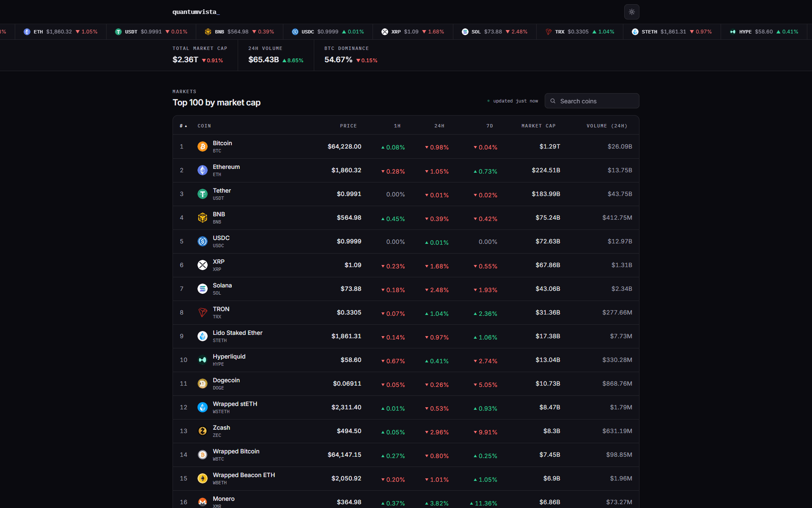This screenshot has height=508, width=812.
Task: Toggle the light/dark theme button
Action: tap(631, 12)
